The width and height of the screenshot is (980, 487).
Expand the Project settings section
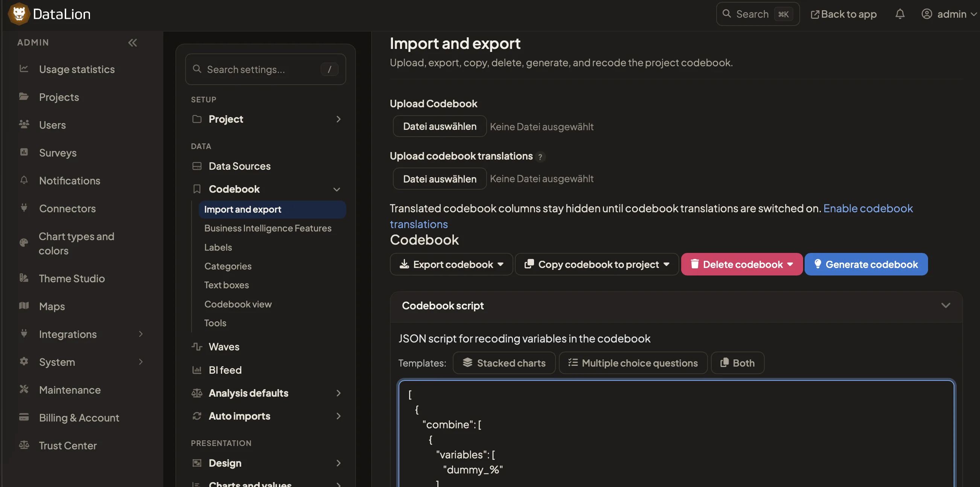click(x=338, y=119)
